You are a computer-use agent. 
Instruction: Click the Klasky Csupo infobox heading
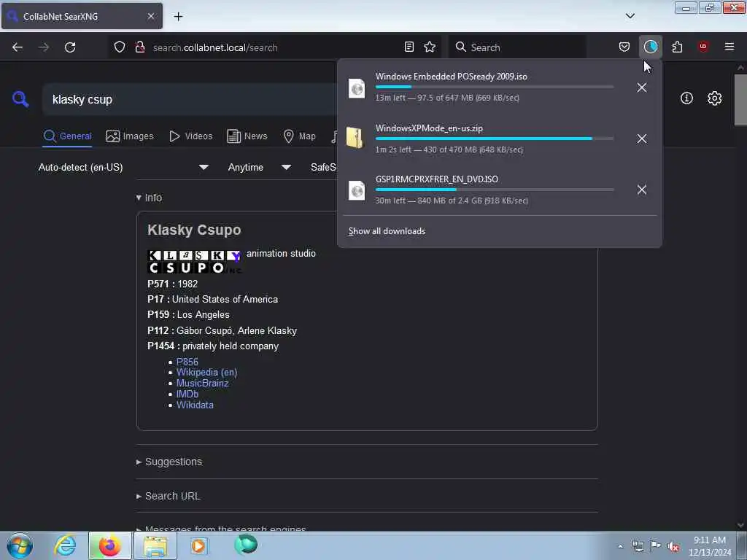pyautogui.click(x=194, y=230)
